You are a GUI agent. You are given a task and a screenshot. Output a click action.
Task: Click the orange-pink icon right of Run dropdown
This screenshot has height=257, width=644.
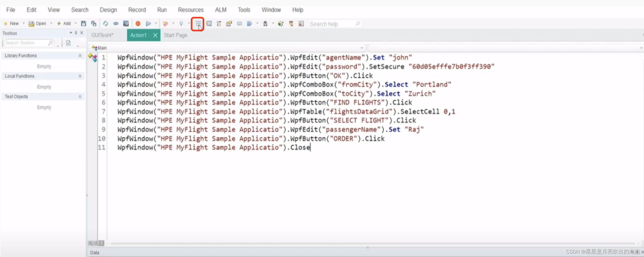[x=165, y=24]
